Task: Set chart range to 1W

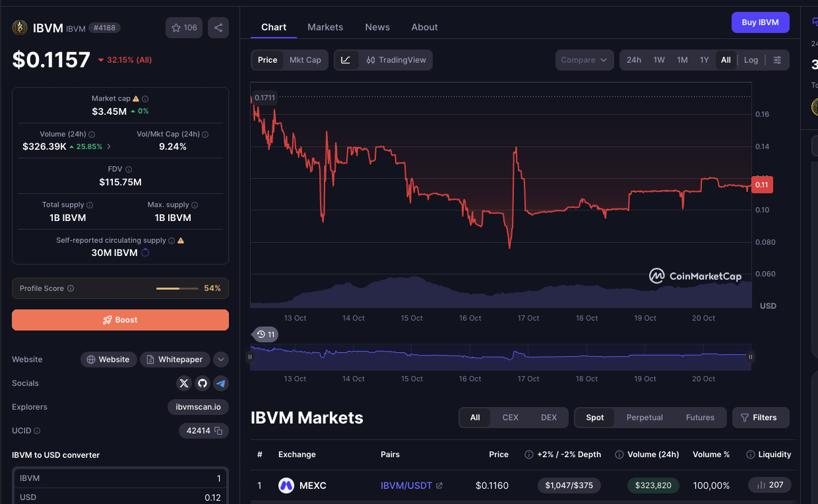Action: [x=659, y=60]
